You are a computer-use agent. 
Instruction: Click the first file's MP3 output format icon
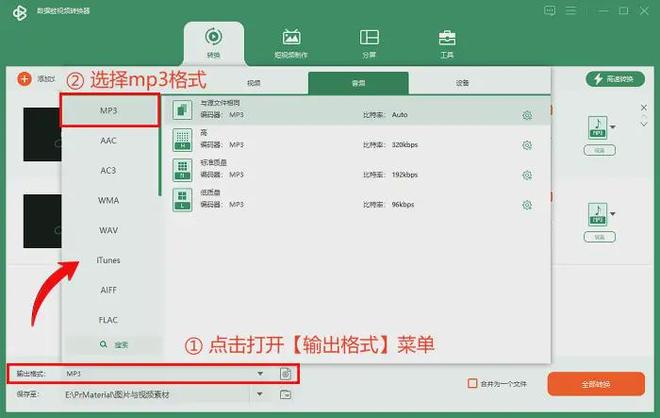tap(597, 128)
